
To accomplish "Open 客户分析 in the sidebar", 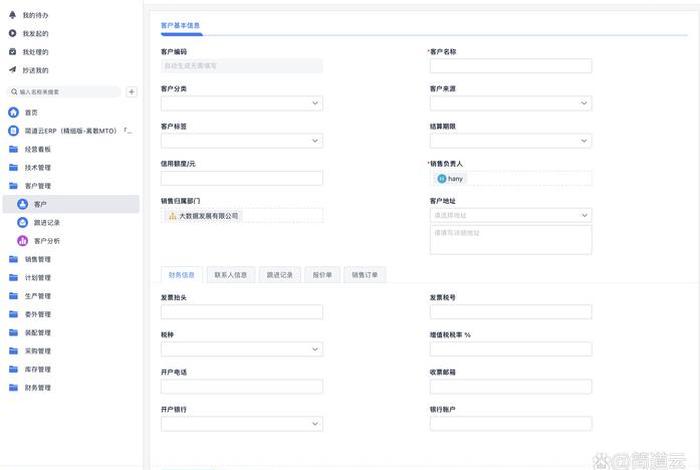I will click(47, 241).
